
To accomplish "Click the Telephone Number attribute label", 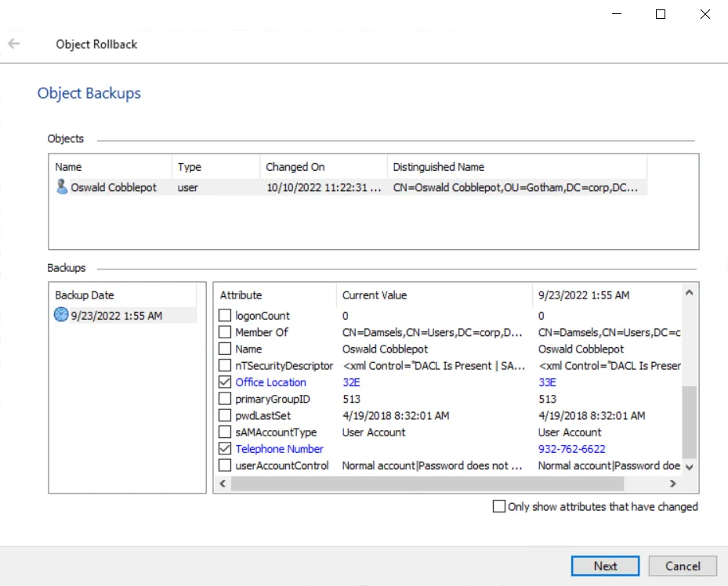I will (x=279, y=449).
